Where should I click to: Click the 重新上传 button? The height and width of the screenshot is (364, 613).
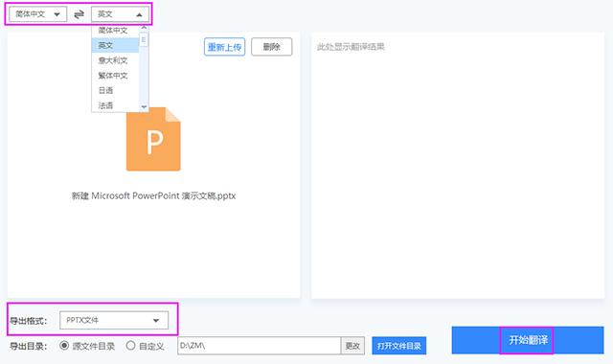tap(224, 47)
